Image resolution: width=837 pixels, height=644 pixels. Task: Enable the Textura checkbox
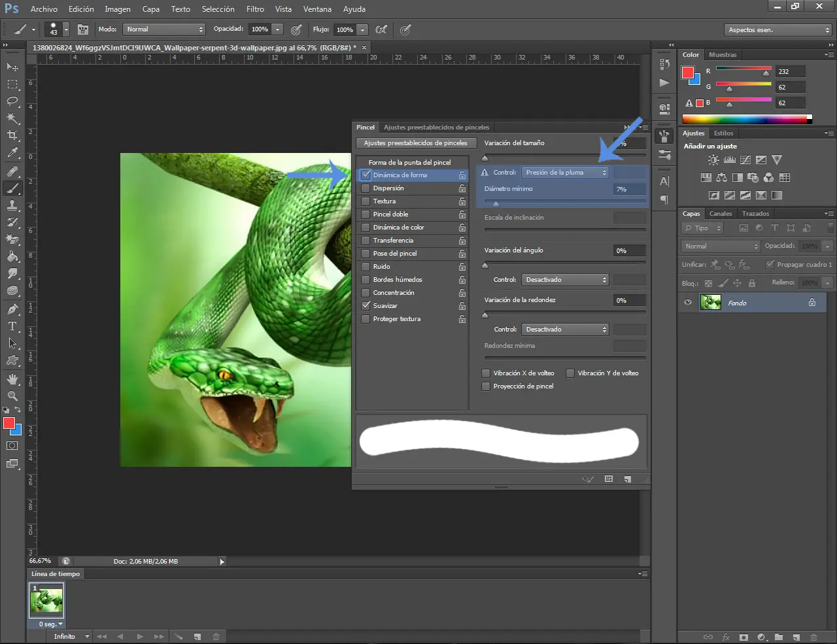coord(366,201)
